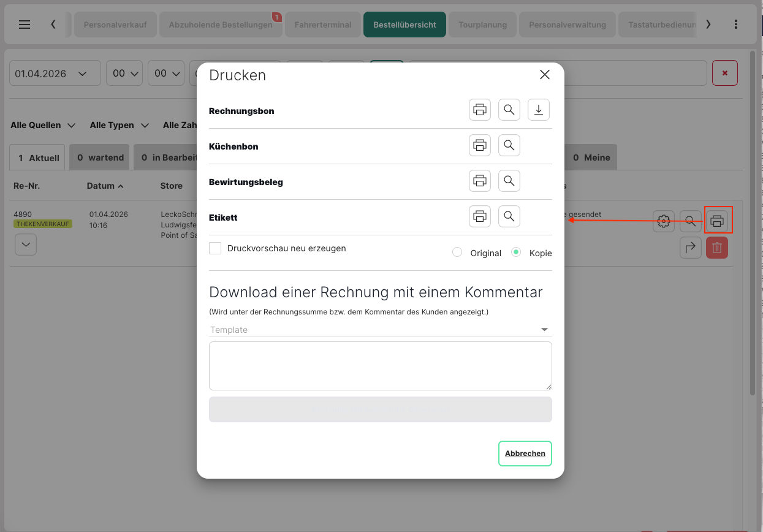Switch to the Tourplanung tab
Image resolution: width=763 pixels, height=532 pixels.
[x=482, y=25]
